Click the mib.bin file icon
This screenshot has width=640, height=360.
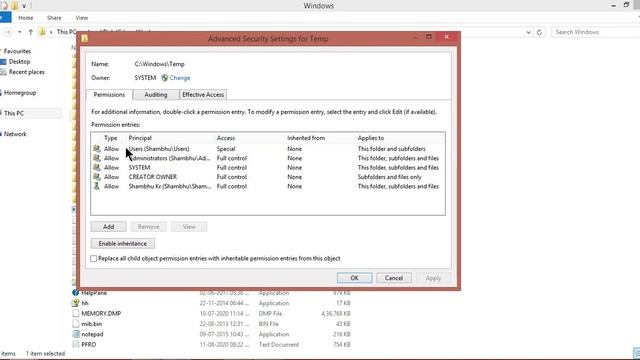tap(76, 324)
